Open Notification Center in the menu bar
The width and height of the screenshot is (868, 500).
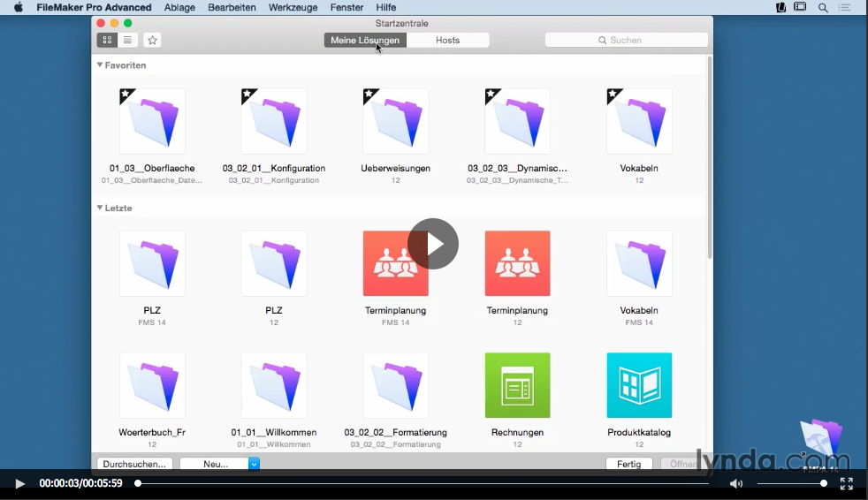845,7
